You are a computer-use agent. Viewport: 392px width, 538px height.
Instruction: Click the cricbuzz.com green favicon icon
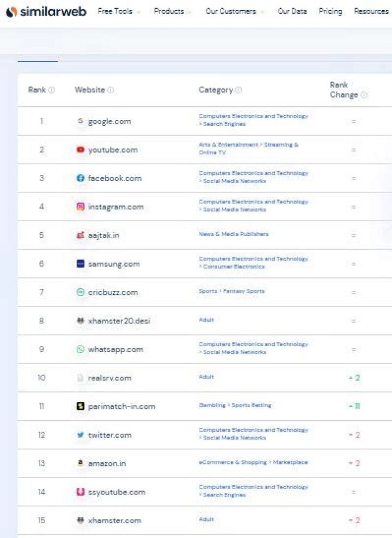click(x=80, y=292)
